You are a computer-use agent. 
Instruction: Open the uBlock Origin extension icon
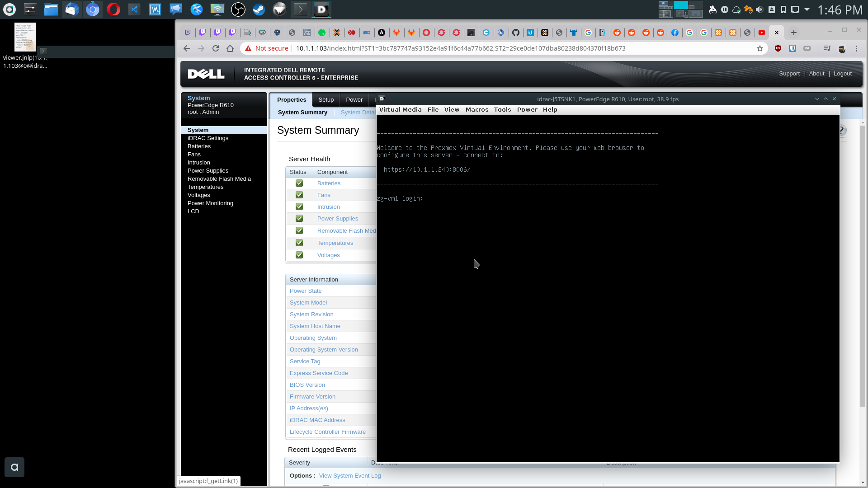coord(778,48)
